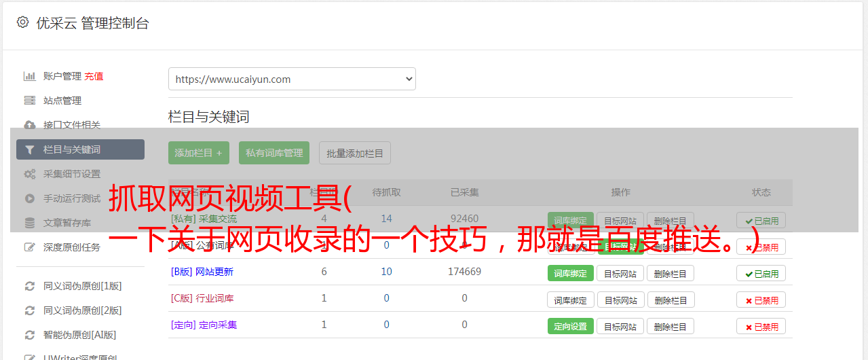The height and width of the screenshot is (360, 868).
Task: Click the 状态 column header
Action: (761, 192)
